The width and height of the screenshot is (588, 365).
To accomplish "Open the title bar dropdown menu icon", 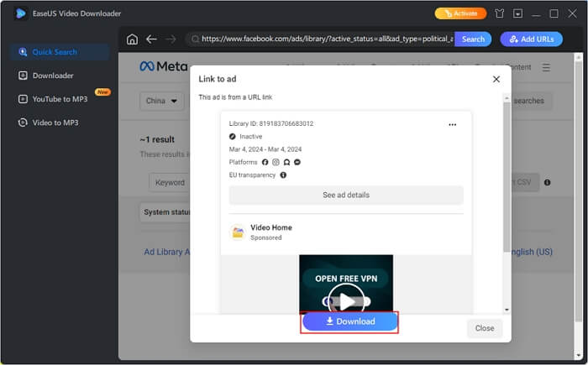I will (517, 13).
